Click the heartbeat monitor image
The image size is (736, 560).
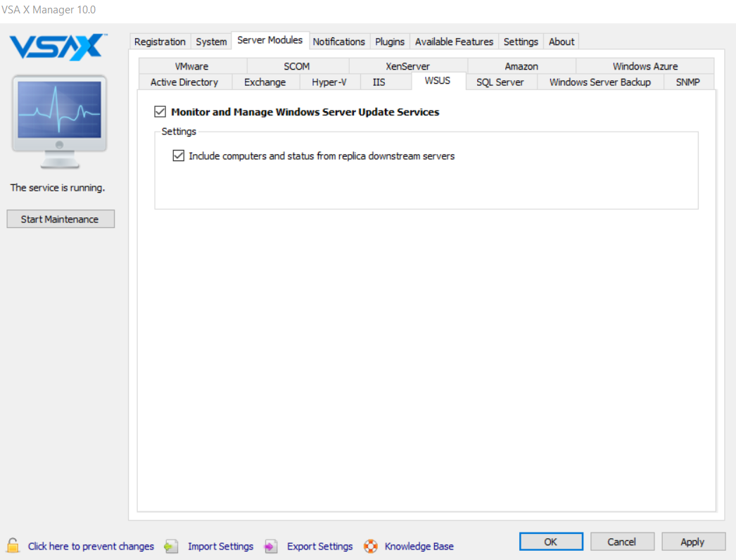(60, 122)
